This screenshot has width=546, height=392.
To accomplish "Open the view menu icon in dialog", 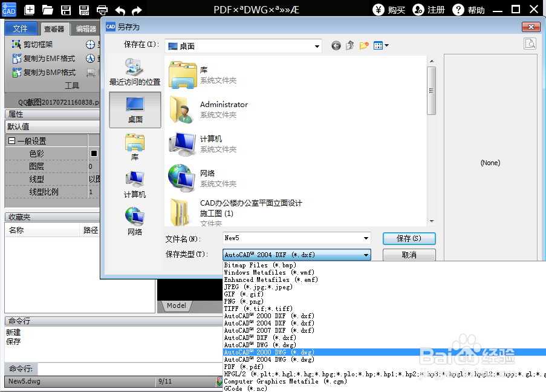I will 381,45.
